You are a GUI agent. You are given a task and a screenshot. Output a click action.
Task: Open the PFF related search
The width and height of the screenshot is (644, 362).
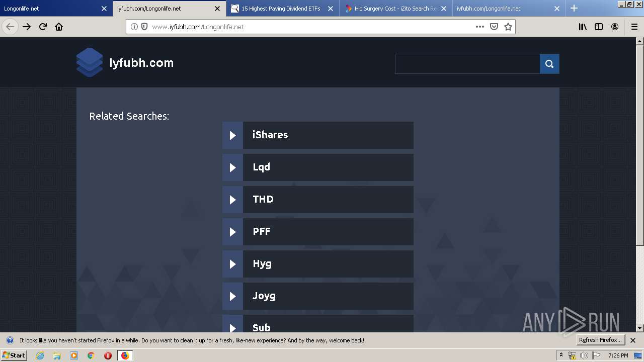[x=318, y=232]
